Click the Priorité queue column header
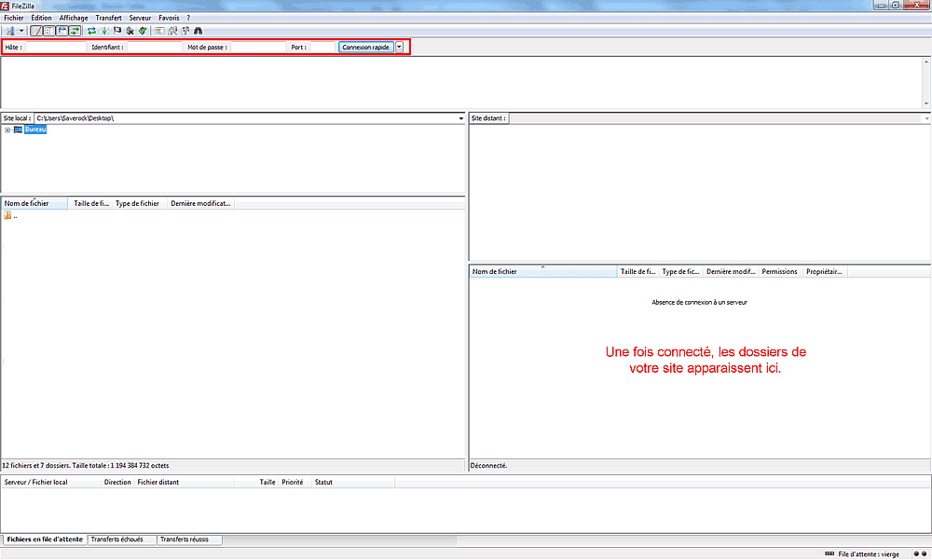Screen dimensions: 932x560 click(295, 482)
